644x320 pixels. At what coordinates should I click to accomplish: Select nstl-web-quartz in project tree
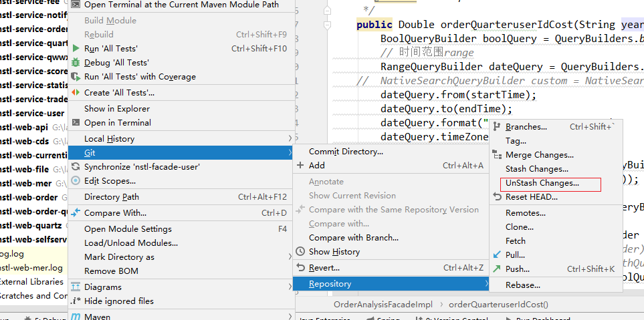tap(31, 225)
